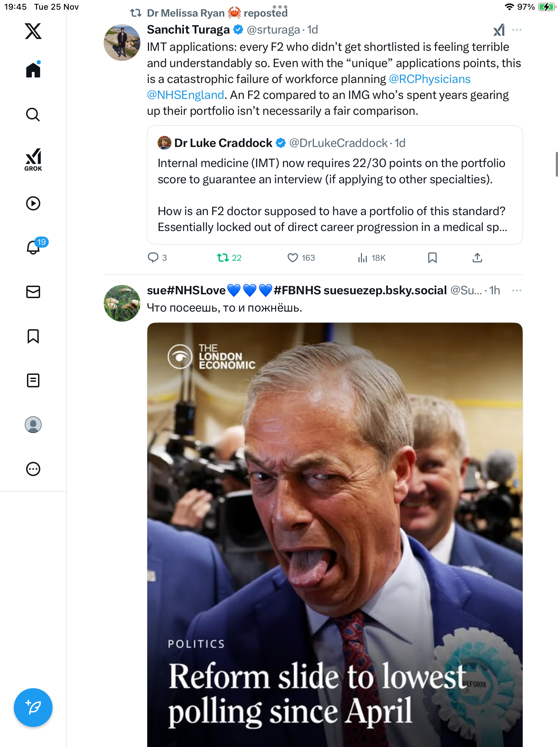Open Bookmarks in the sidebar
Viewport: 560px width, 747px height.
(33, 336)
